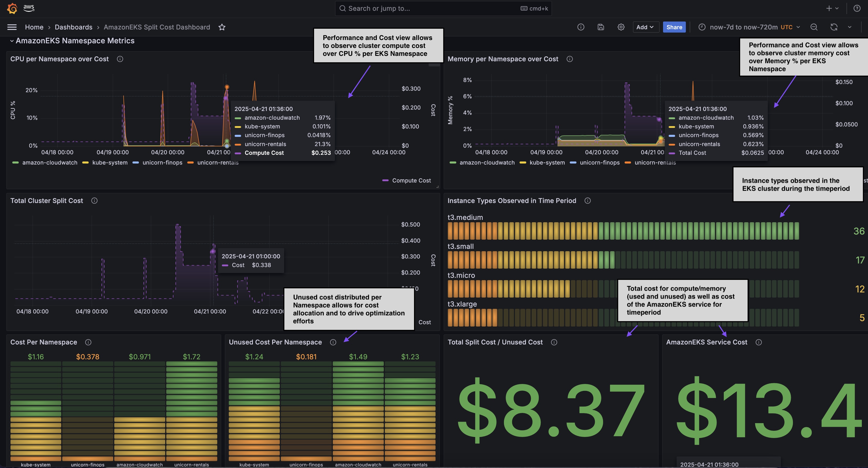868x468 pixels.
Task: Go to Home breadcrumb
Action: point(34,27)
